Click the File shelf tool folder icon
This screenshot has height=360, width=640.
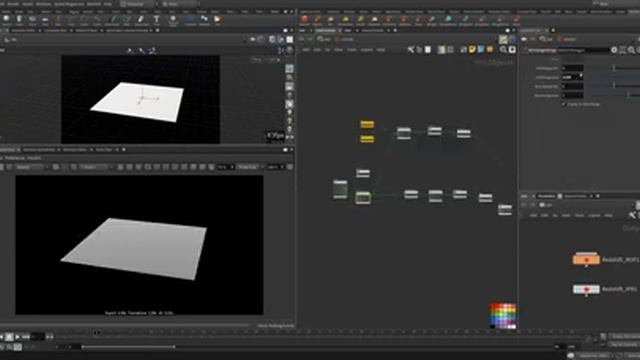click(217, 19)
